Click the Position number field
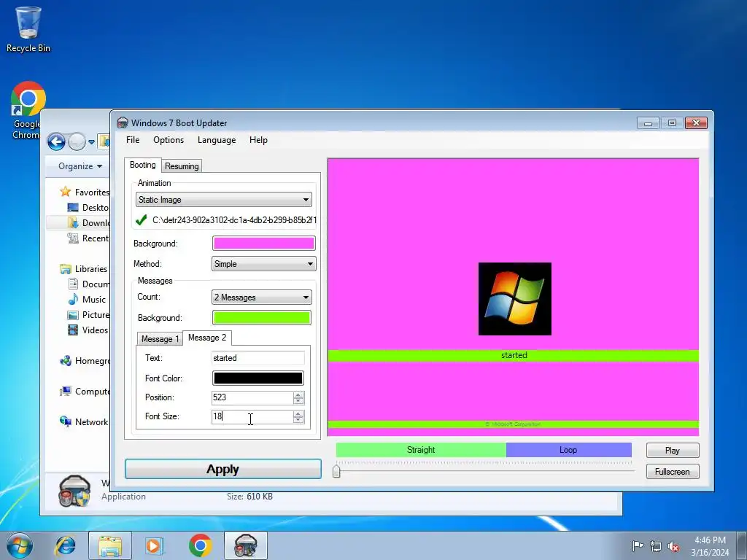 click(x=252, y=397)
